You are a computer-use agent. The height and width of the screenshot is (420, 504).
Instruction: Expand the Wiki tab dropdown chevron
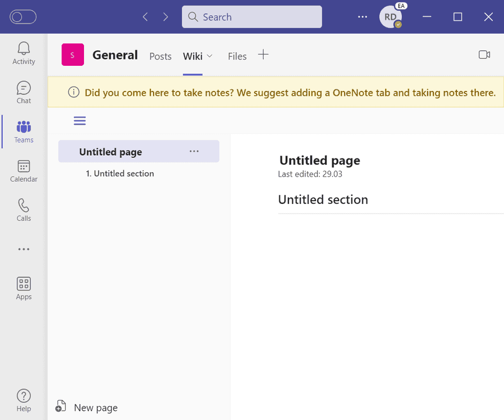(210, 56)
